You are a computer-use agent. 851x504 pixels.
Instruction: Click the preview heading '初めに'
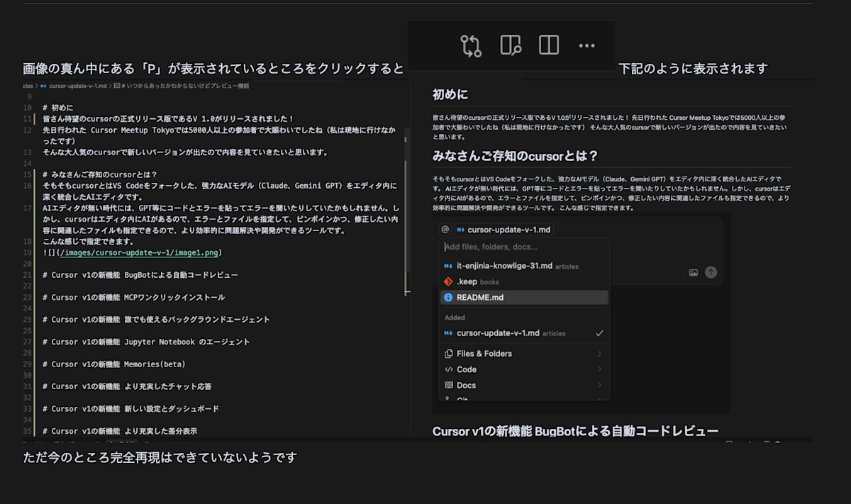(450, 94)
